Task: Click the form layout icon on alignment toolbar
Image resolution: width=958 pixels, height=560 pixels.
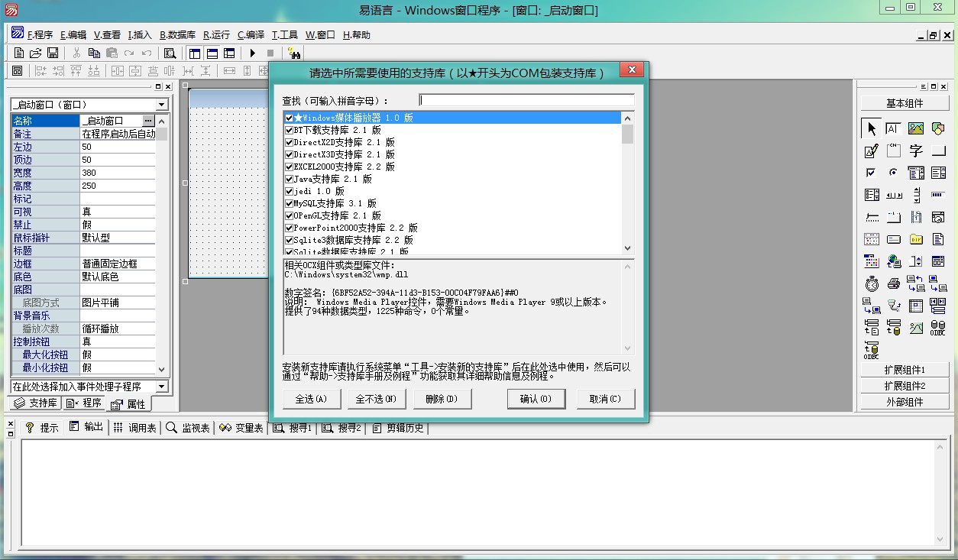Action: coord(18,70)
